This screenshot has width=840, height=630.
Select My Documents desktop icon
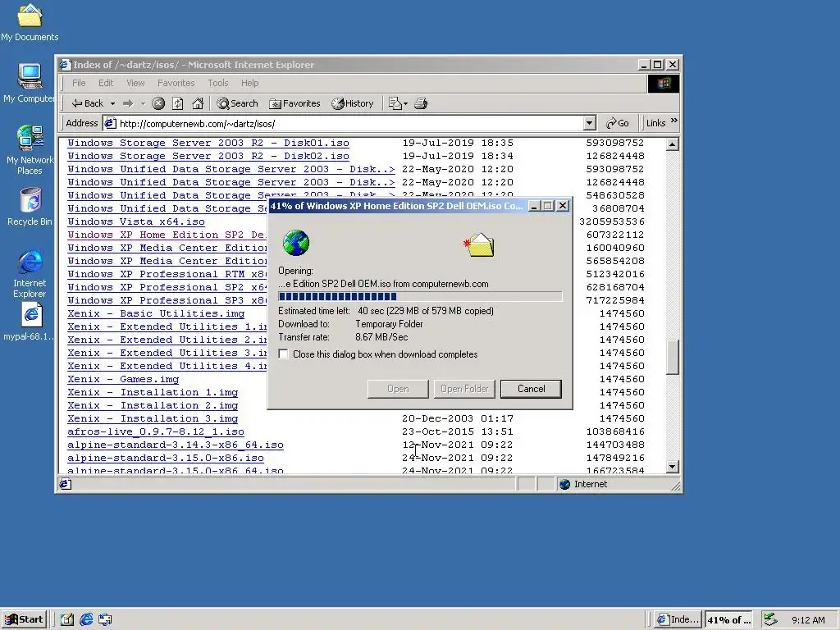coord(30,22)
